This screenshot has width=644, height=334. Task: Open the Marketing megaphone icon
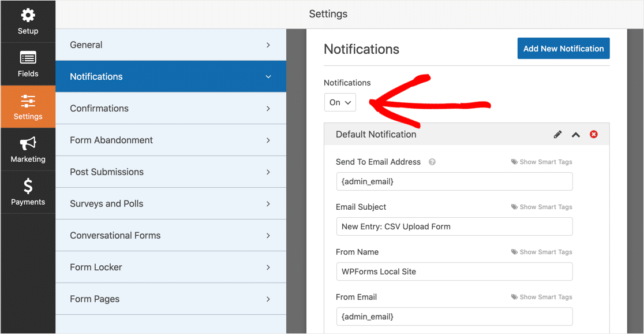(28, 144)
